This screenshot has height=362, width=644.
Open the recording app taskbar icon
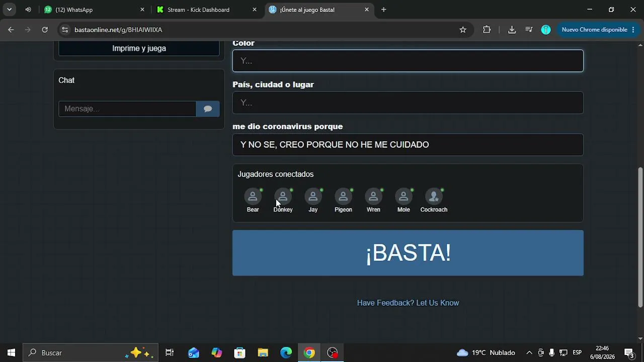point(333,353)
